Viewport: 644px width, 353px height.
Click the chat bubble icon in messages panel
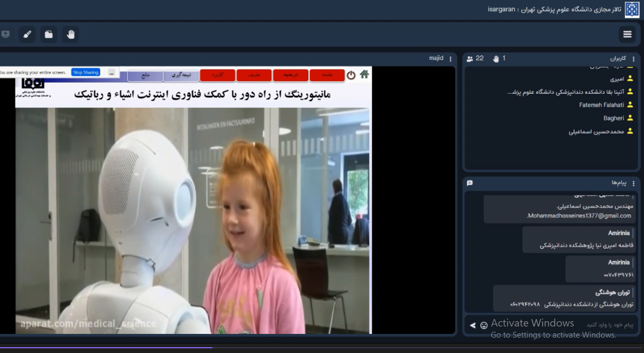(x=469, y=183)
